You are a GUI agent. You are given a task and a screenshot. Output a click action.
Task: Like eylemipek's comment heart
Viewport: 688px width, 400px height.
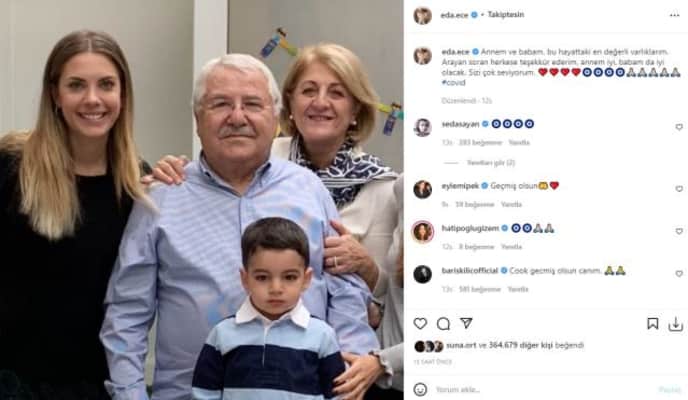pyautogui.click(x=679, y=189)
